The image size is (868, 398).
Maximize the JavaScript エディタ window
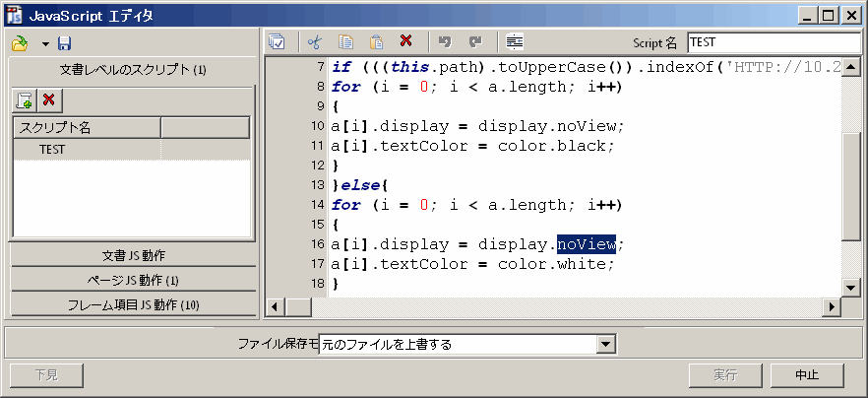pos(829,16)
